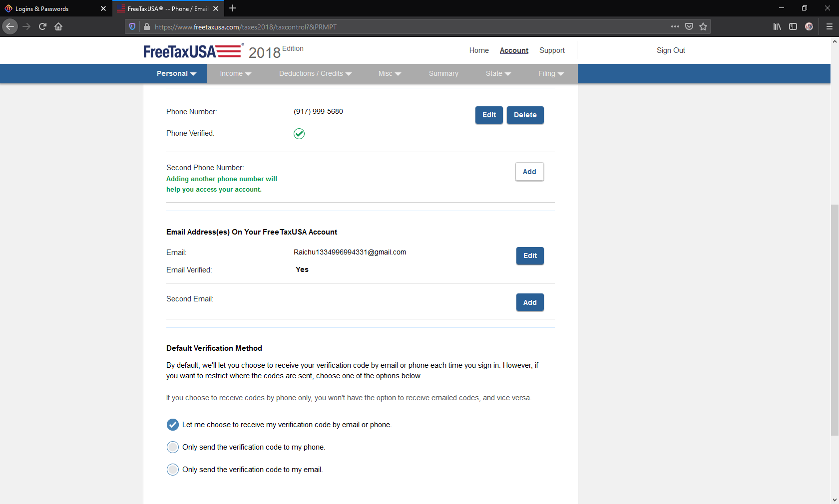Close the Logins & Passwords tab
This screenshot has height=504, width=839.
[103, 8]
